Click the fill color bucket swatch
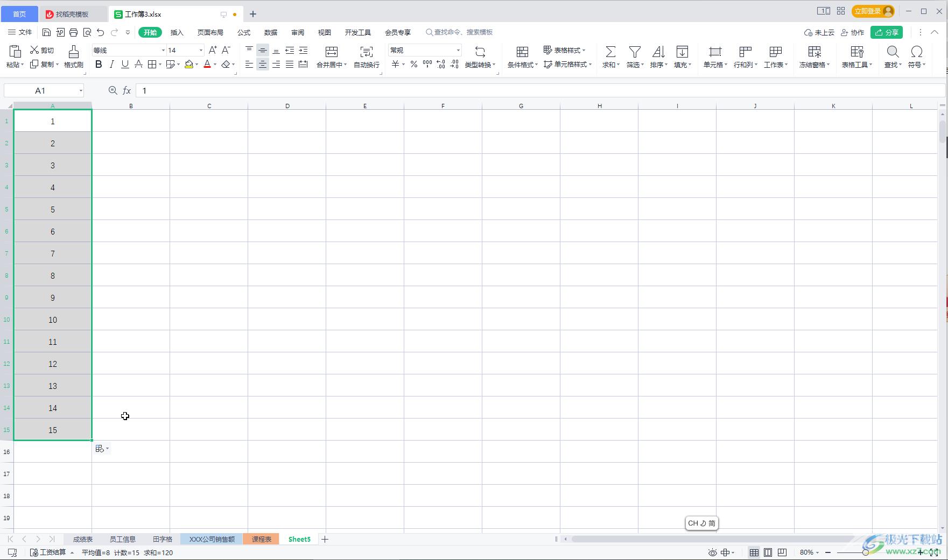This screenshot has height=560, width=948. [x=189, y=65]
